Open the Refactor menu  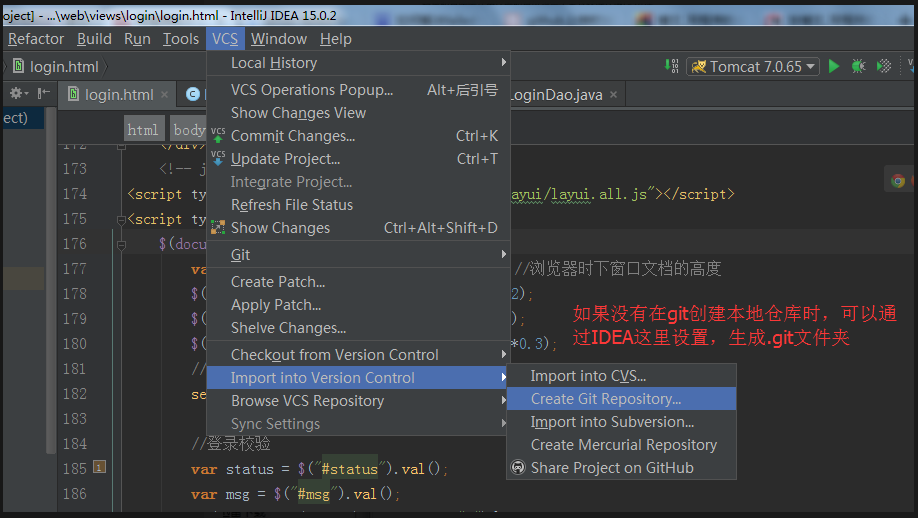tap(36, 39)
